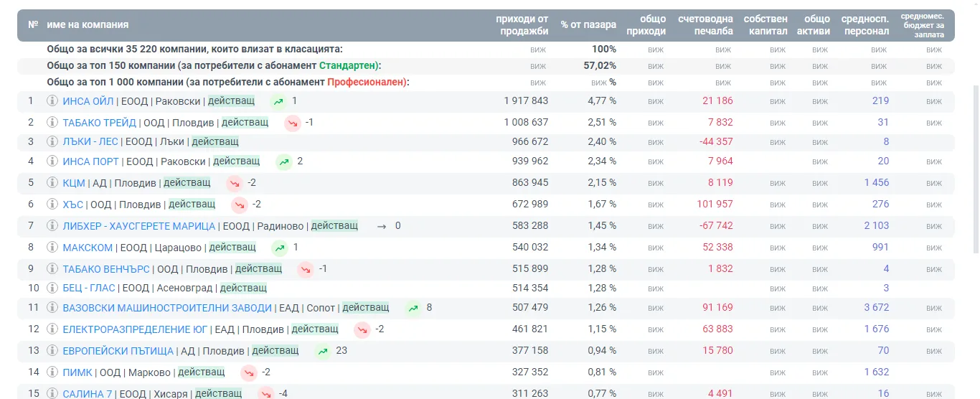
Task: Click info icon beside ТАБАКО ТРЕЙД
Action: pyautogui.click(x=52, y=123)
